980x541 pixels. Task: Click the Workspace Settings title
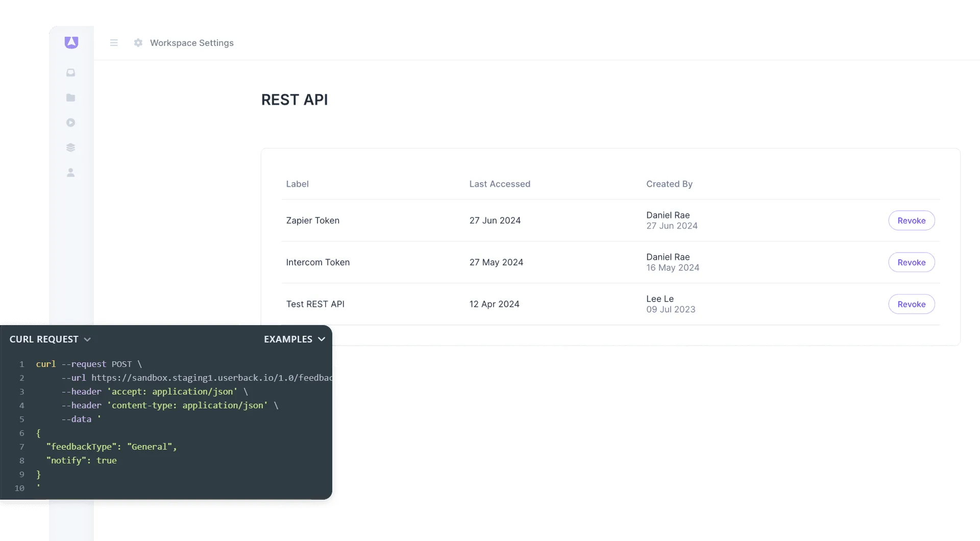pyautogui.click(x=192, y=43)
